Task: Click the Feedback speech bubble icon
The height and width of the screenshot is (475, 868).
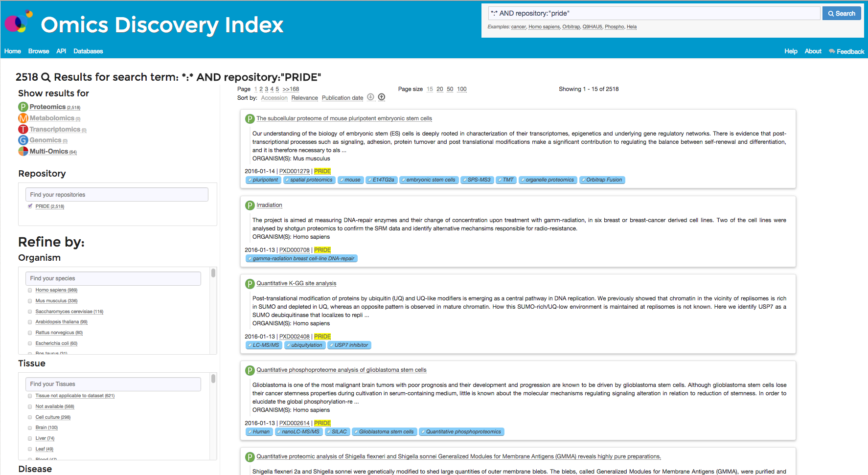Action: pos(832,51)
